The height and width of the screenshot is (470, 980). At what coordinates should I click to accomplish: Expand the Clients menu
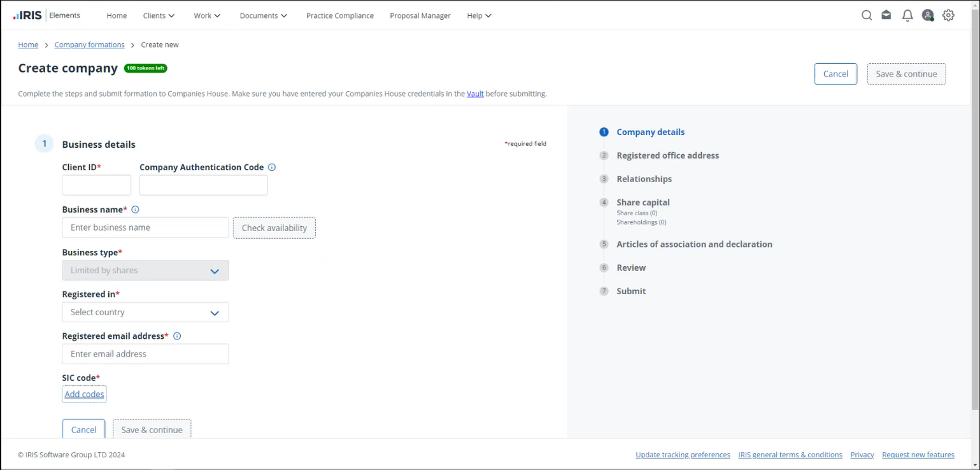[159, 15]
